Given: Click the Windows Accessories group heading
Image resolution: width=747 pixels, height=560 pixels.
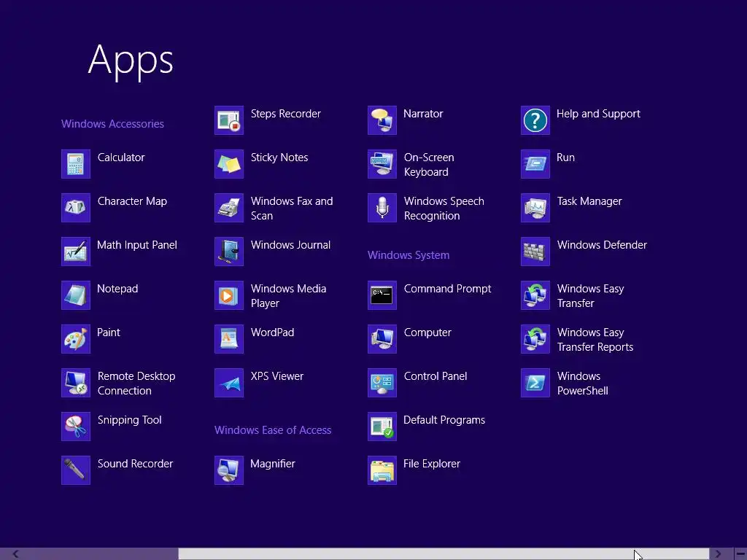Looking at the screenshot, I should (112, 124).
